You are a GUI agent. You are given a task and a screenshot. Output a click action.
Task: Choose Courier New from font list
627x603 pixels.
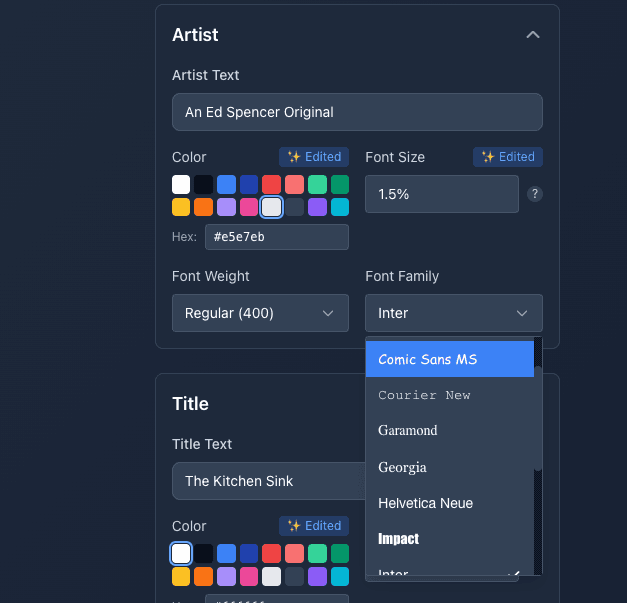[x=450, y=395]
